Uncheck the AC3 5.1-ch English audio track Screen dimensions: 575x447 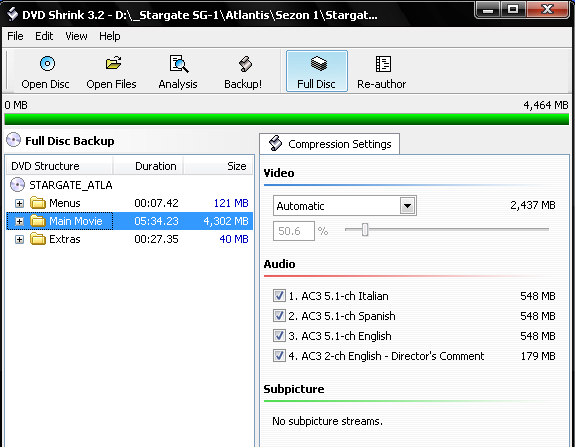[279, 336]
